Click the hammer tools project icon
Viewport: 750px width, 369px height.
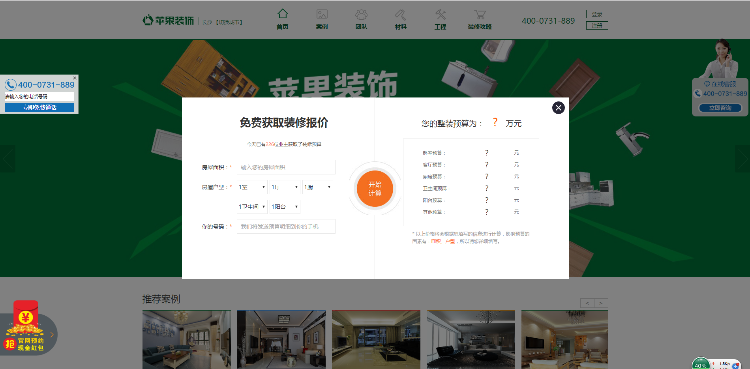pyautogui.click(x=440, y=14)
